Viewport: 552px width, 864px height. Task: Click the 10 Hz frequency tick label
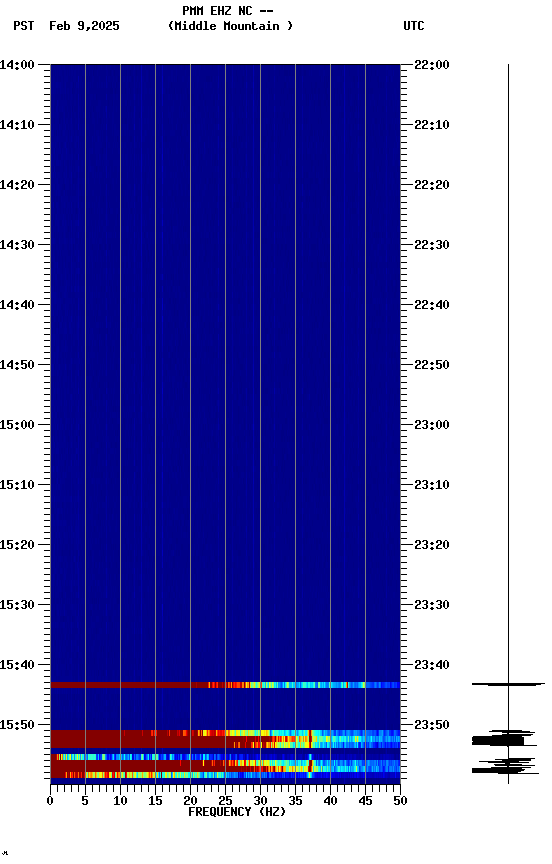click(120, 801)
